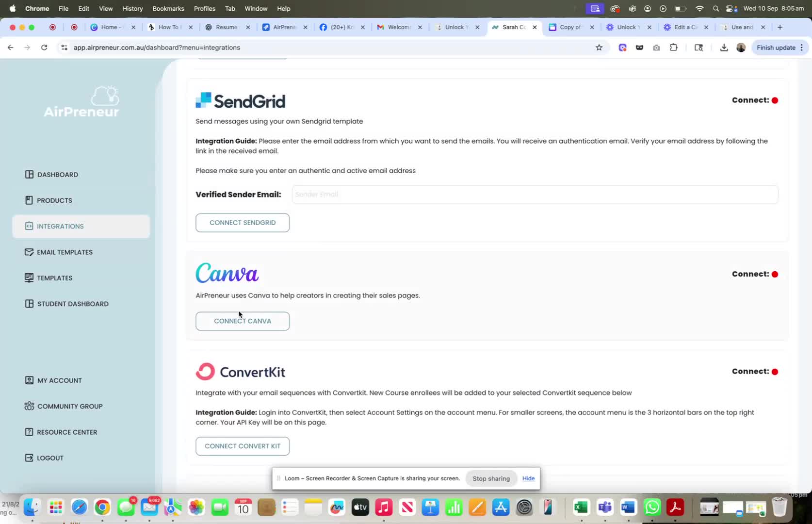Open My Account in sidebar
The height and width of the screenshot is (524, 812).
[53, 380]
